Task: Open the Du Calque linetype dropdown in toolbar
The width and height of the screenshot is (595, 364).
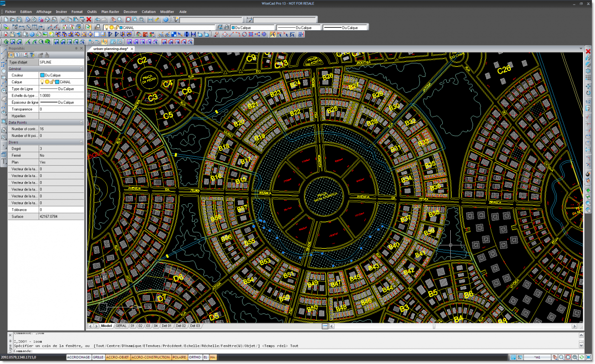Action: [x=298, y=27]
